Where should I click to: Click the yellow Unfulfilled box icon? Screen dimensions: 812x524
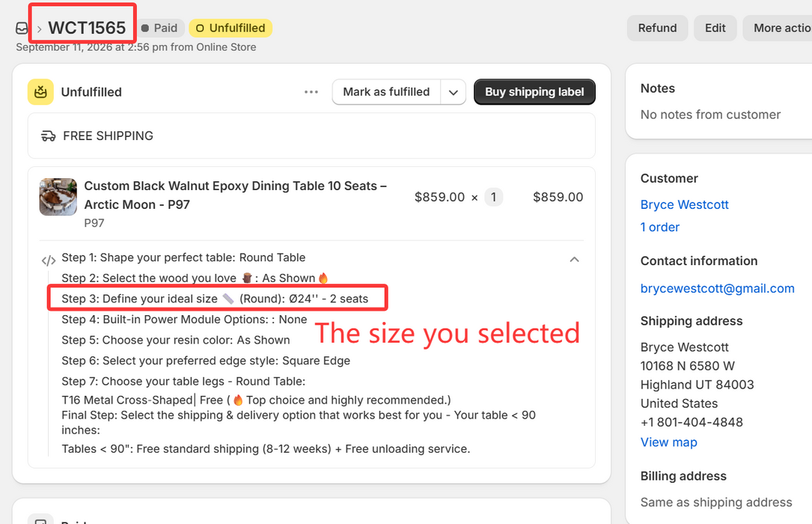tap(40, 91)
